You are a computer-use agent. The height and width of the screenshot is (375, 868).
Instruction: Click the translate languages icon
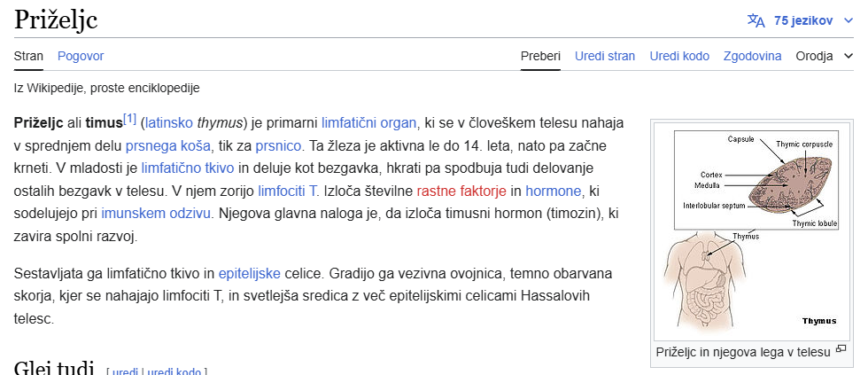(x=756, y=20)
